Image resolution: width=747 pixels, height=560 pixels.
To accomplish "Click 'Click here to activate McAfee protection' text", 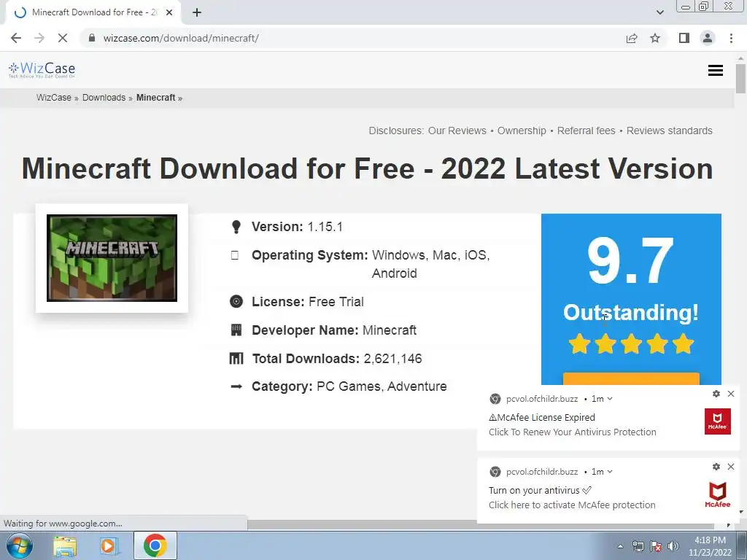I will 572,505.
